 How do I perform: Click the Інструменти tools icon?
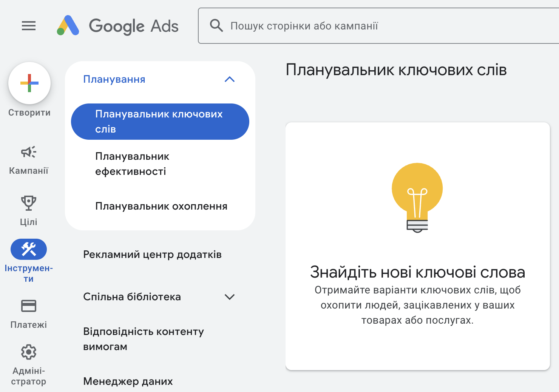pos(29,249)
